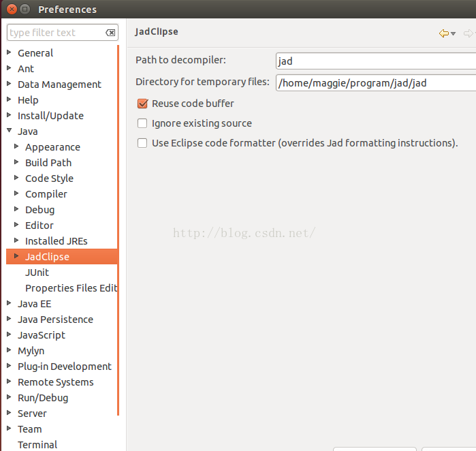
Task: Select Installed JREs entry
Action: 57,241
